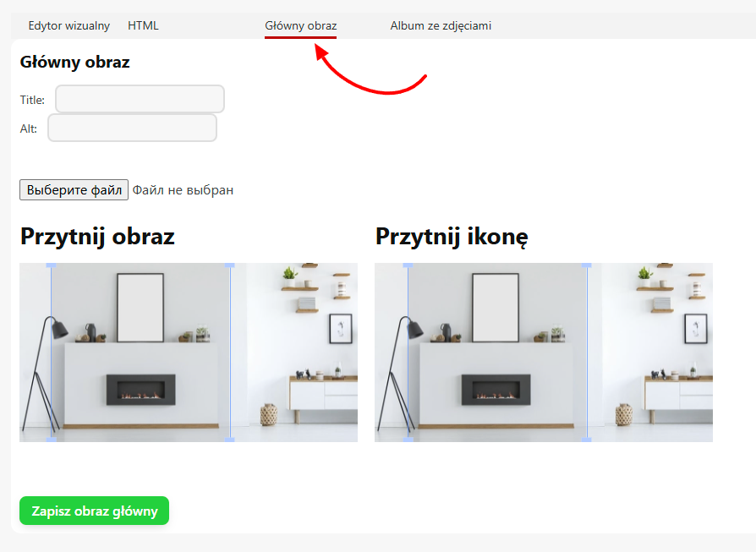Save with Zapisz obraz główny button
This screenshot has width=756, height=552.
[94, 511]
